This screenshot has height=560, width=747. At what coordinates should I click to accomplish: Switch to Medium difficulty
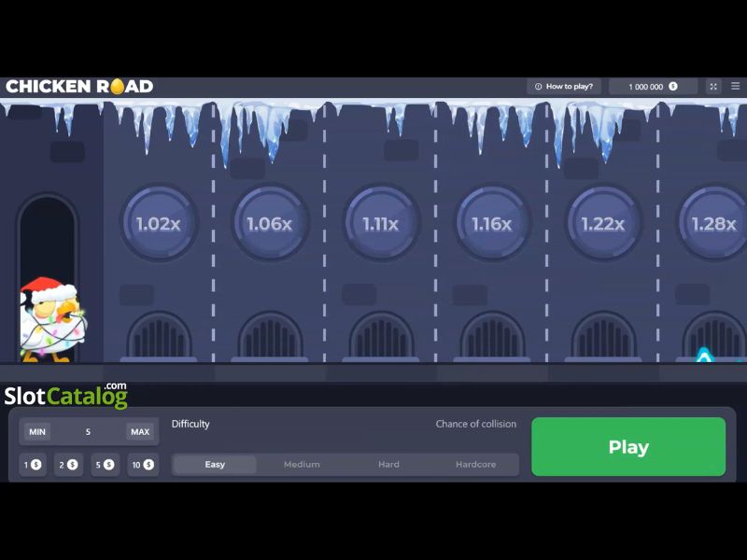click(301, 464)
